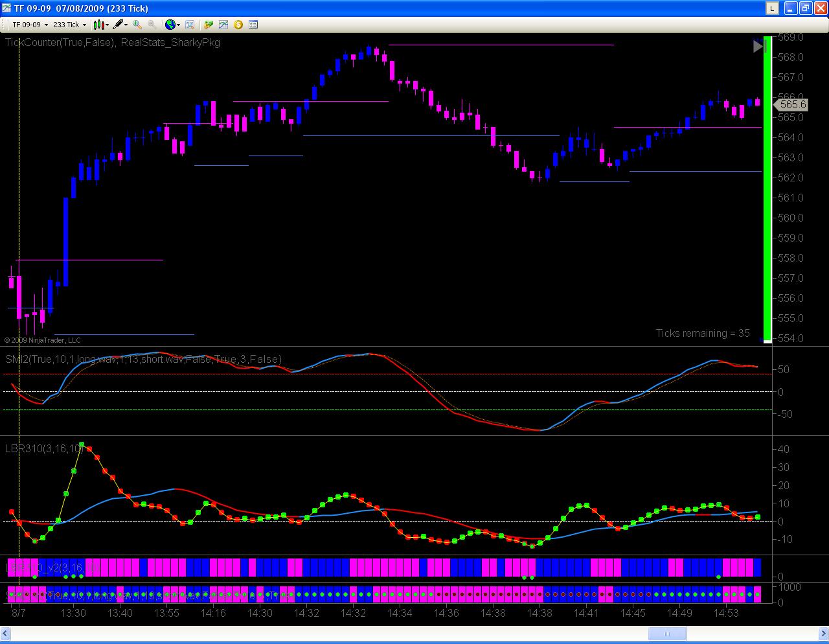
Task: Click the zoom frame window icon
Action: pos(190,25)
